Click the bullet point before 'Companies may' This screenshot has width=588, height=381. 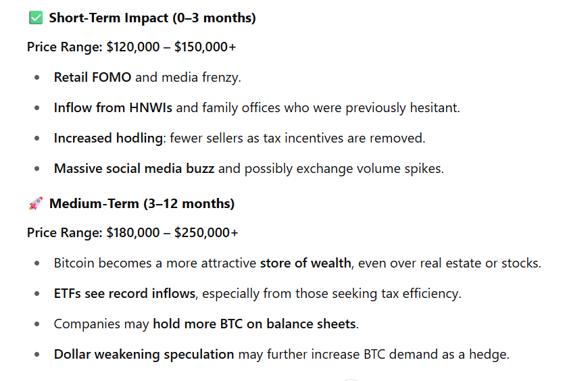coord(36,324)
